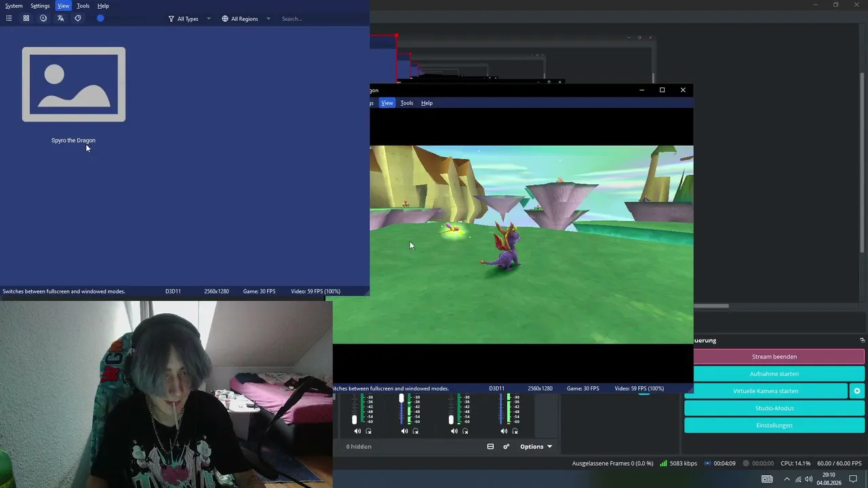
Task: Click the recording timer 00:00:00
Action: (763, 464)
